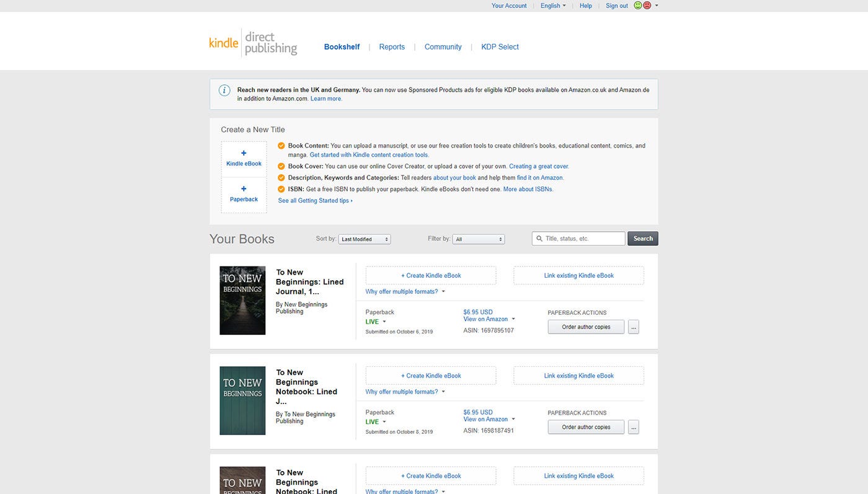Click the forest path book cover thumbnail
The image size is (868, 494).
(242, 301)
